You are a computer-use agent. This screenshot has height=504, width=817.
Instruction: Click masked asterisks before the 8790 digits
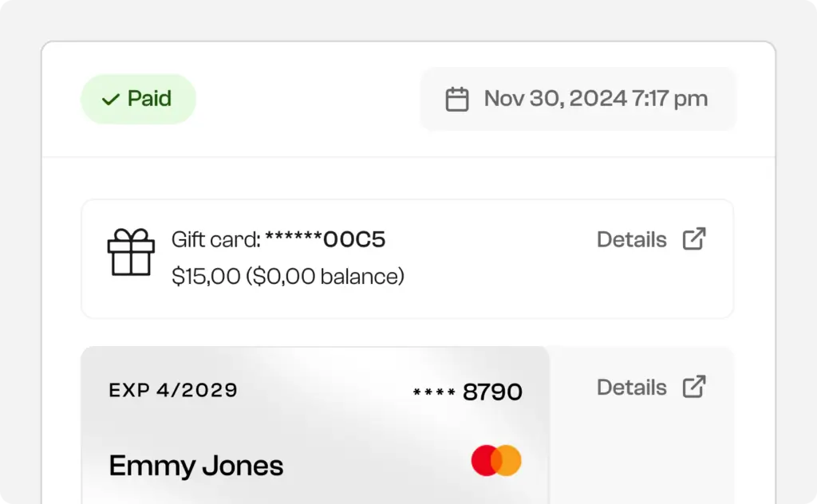pyautogui.click(x=434, y=392)
